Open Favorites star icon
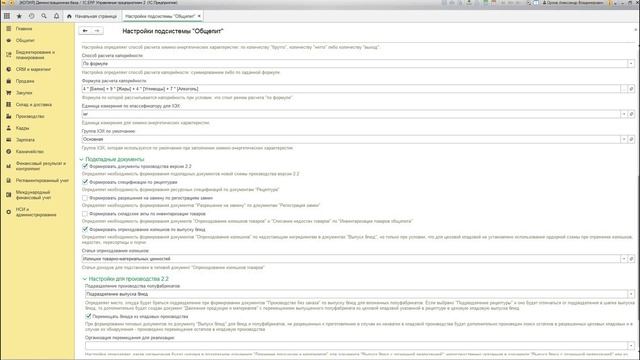 coord(19,16)
